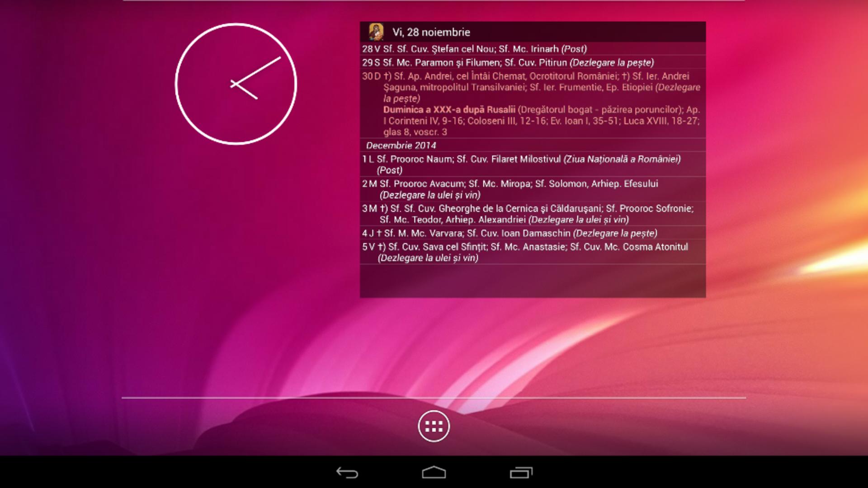Select the 29 S Sf. Mc. Paramon entry
868x488 pixels.
pyautogui.click(x=466, y=62)
